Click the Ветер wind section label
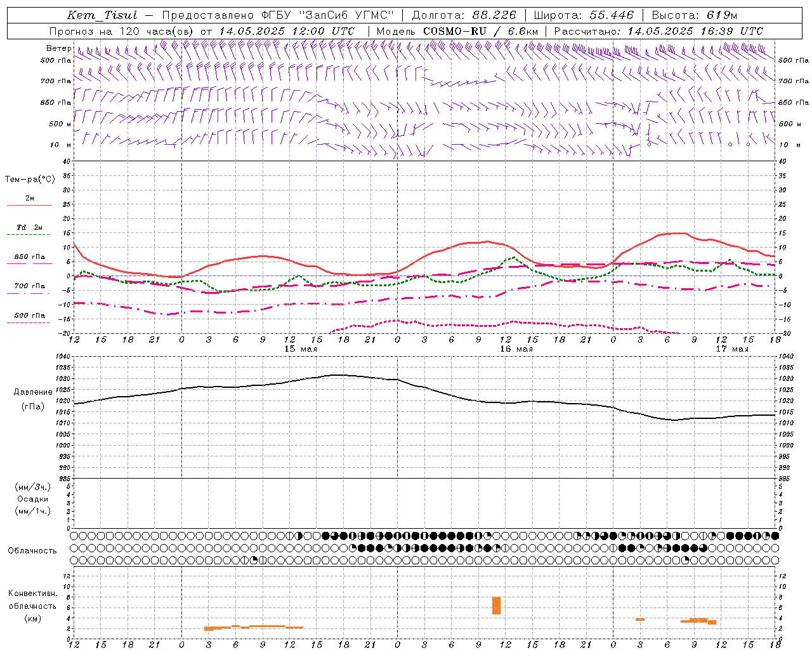The image size is (812, 650). point(58,48)
